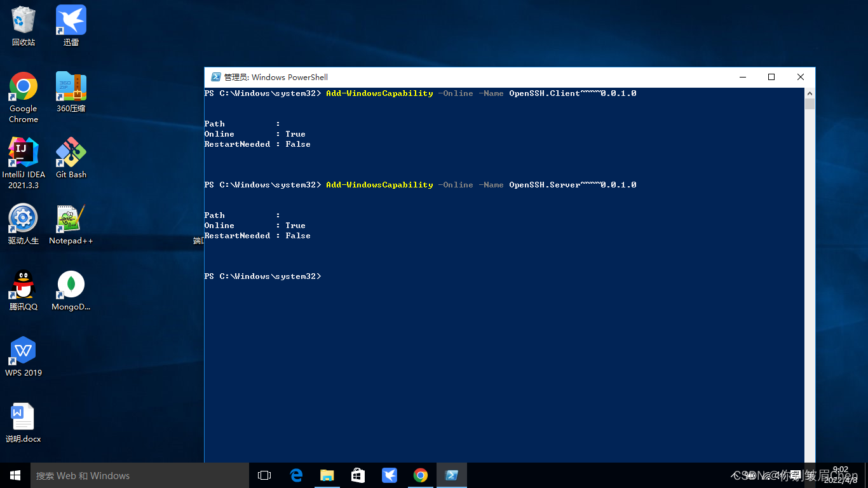Open IntelliJ IDEA 2021.3.3 shortcut
This screenshot has height=488, width=868.
point(24,152)
